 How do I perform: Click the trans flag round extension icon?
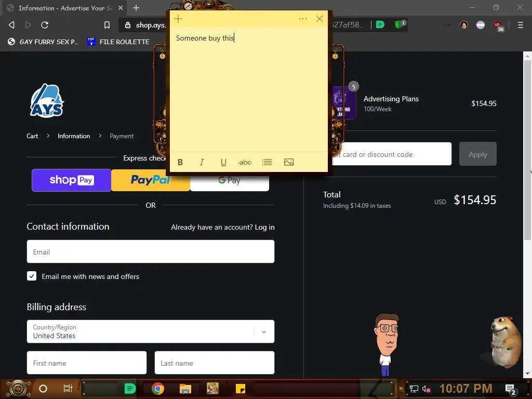point(481,25)
